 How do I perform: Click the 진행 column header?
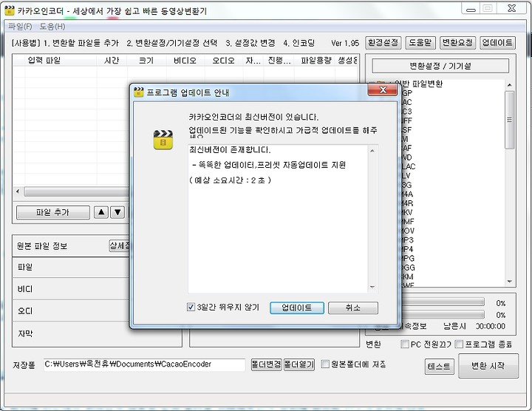(x=279, y=61)
